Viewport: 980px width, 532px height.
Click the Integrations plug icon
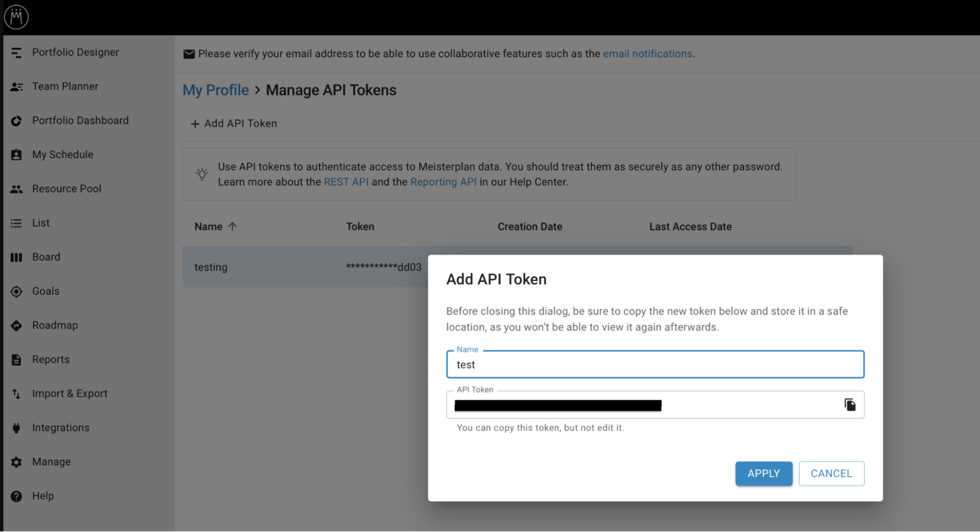[x=16, y=428]
